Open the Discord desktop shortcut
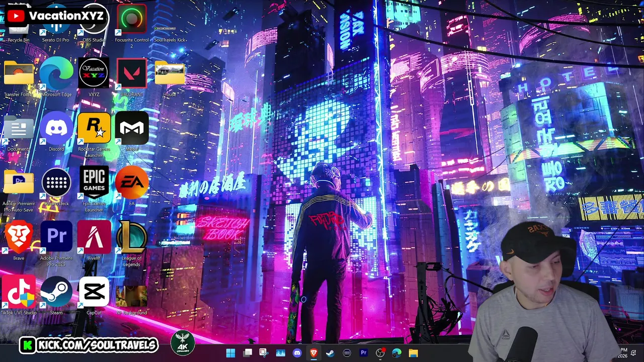 [x=56, y=132]
